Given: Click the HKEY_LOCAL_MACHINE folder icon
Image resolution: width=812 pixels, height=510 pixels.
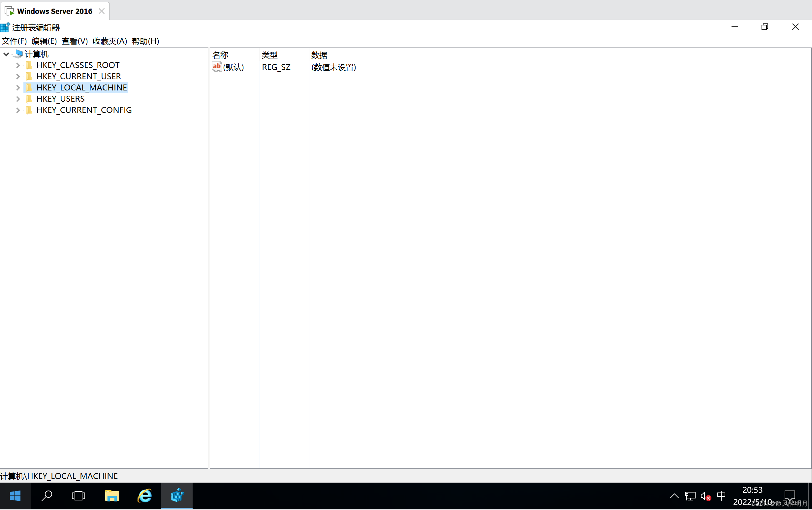Looking at the screenshot, I should [x=29, y=88].
